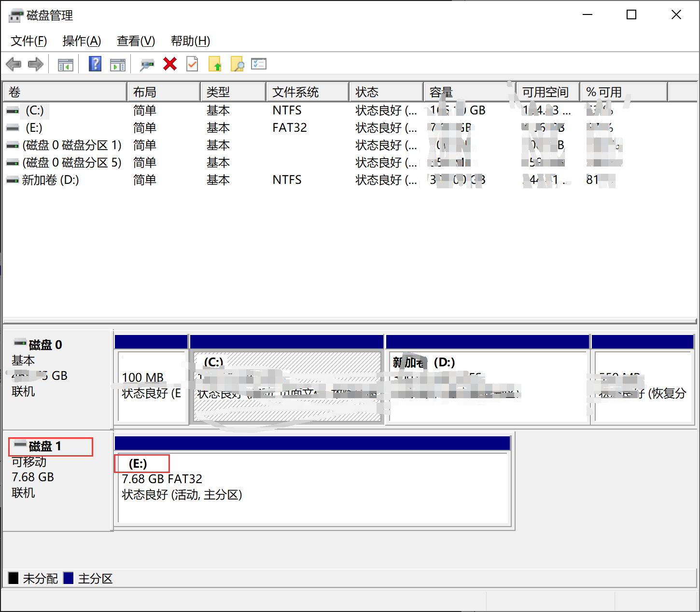
Task: Click the checklist icon at toolbar end
Action: (x=258, y=64)
